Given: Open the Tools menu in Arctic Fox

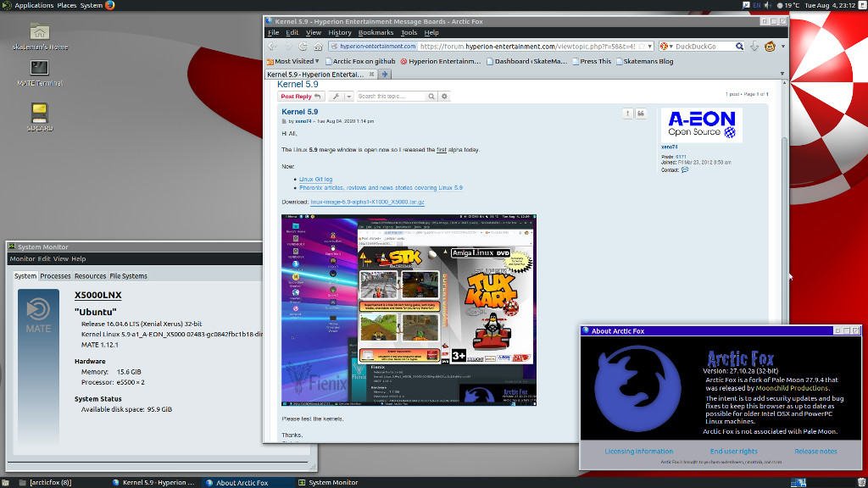Looking at the screenshot, I should (x=409, y=33).
